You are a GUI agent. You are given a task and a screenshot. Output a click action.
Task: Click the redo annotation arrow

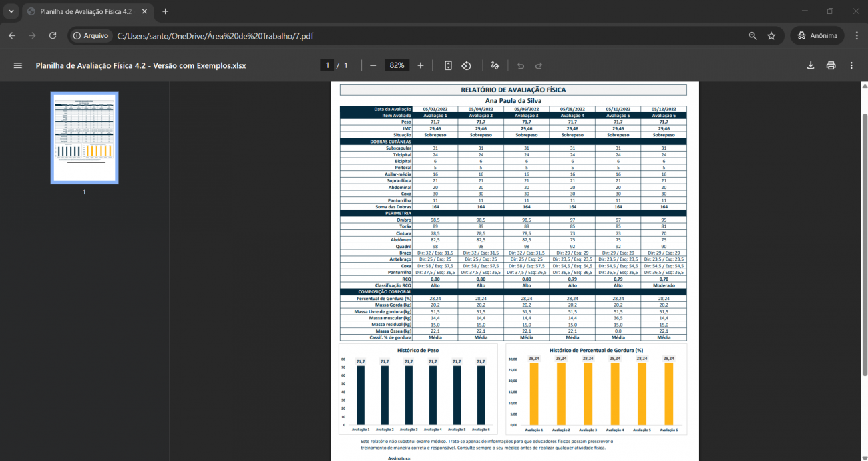tap(539, 65)
